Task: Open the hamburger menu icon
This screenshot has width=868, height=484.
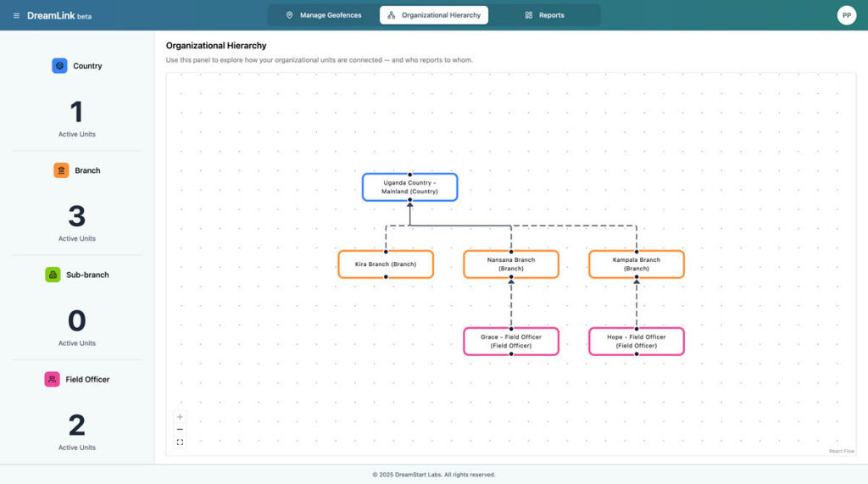Action: click(16, 15)
